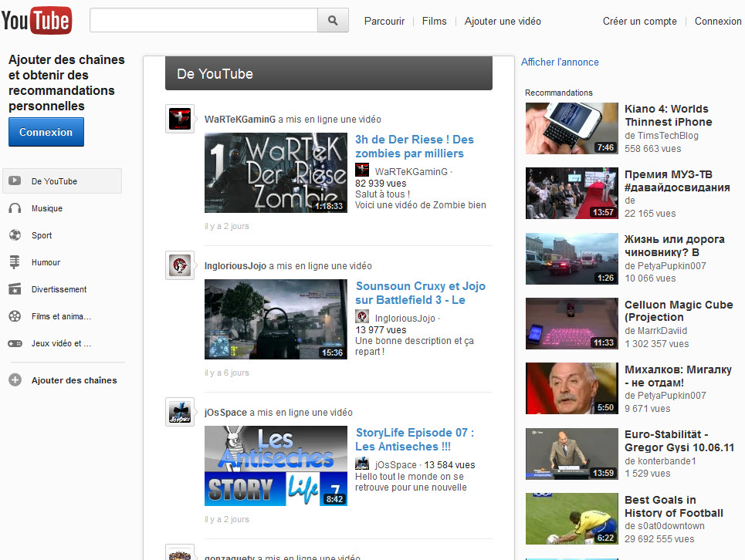Click small jOsSpace avatar under video title
The width and height of the screenshot is (745, 560).
(x=362, y=463)
